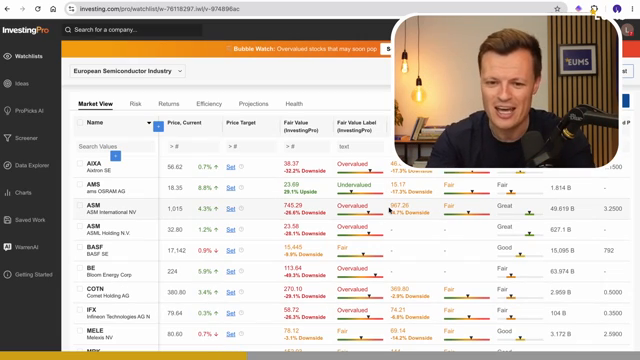Click the Search for a company field
This screenshot has width=640, height=360.
click(132, 30)
